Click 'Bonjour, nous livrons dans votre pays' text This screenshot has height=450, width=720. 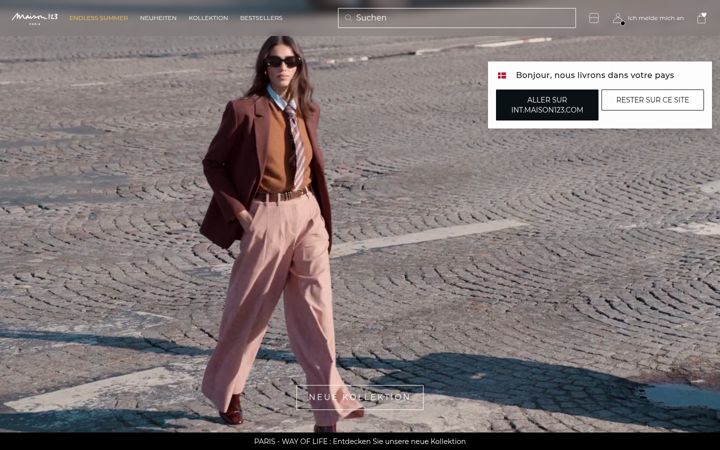tap(595, 75)
